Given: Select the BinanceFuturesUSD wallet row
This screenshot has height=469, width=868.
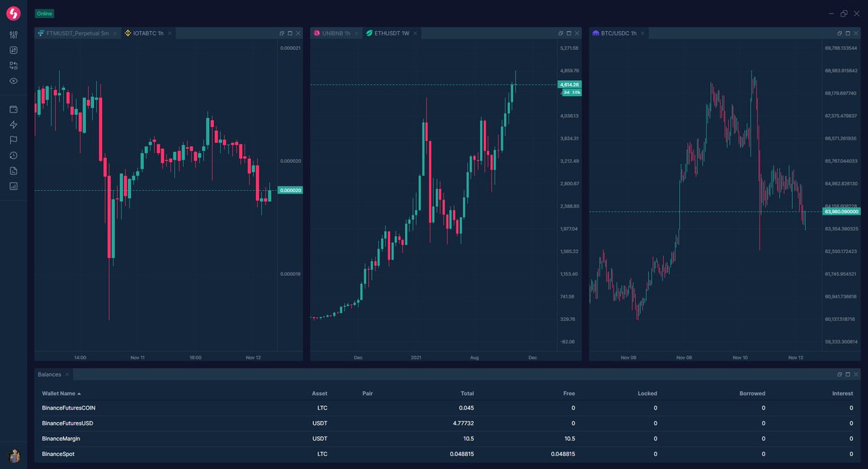Looking at the screenshot, I should [x=448, y=423].
